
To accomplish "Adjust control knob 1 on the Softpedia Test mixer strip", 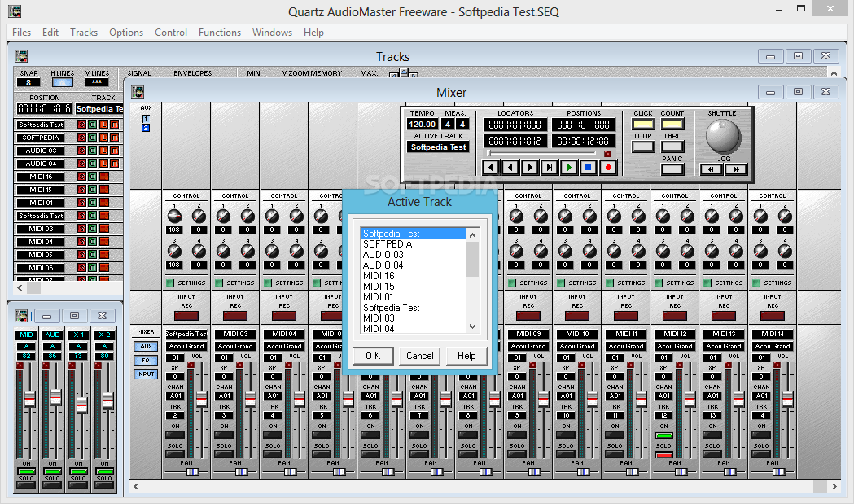I will pyautogui.click(x=174, y=216).
